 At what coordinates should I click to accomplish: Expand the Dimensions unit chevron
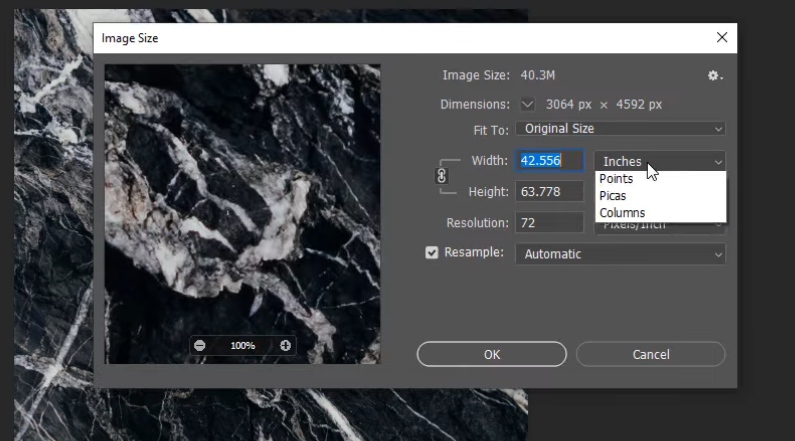[x=527, y=104]
